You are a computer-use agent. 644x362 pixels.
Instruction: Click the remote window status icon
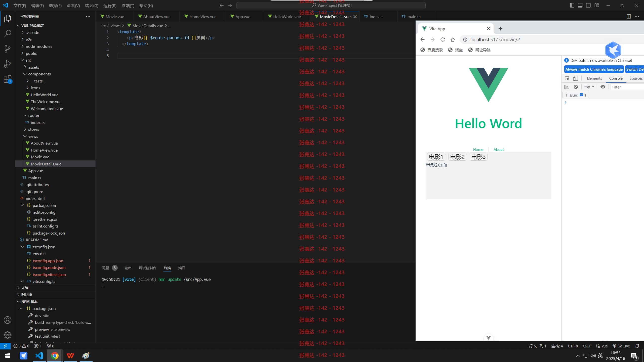click(5, 346)
